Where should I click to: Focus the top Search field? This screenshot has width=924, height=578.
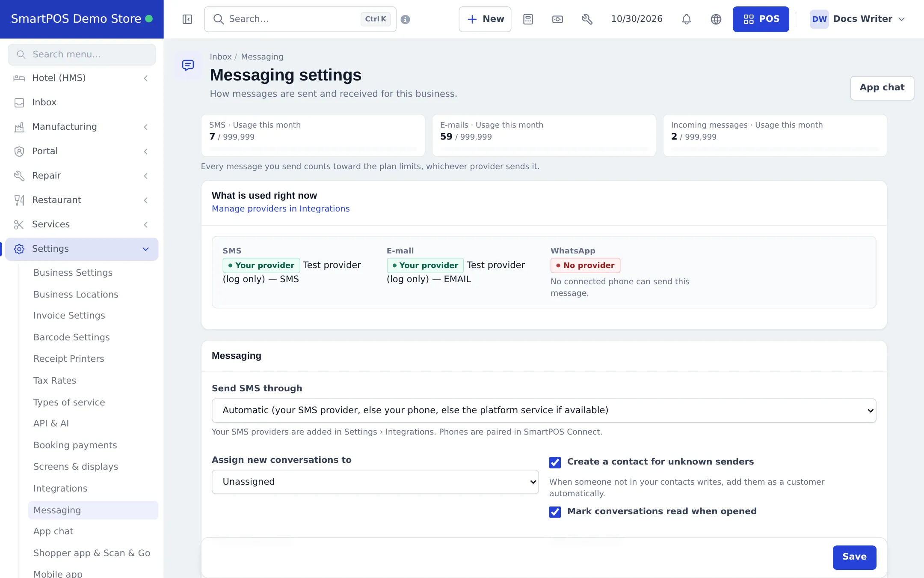[300, 19]
